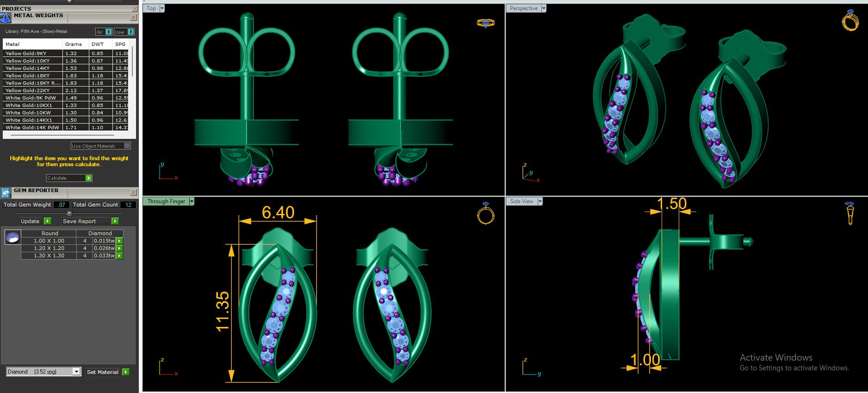The width and height of the screenshot is (868, 393).
Task: Click the ring icon in Through Finger viewport
Action: (485, 213)
